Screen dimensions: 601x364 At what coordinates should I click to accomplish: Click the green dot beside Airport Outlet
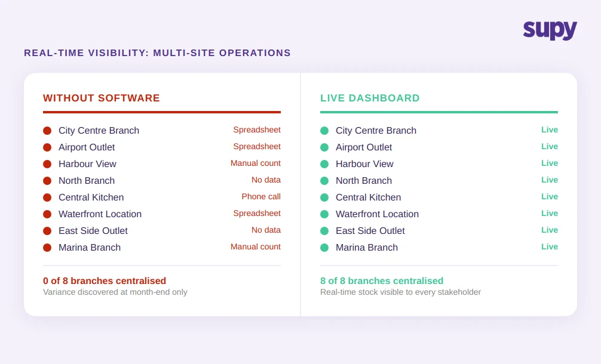click(324, 147)
